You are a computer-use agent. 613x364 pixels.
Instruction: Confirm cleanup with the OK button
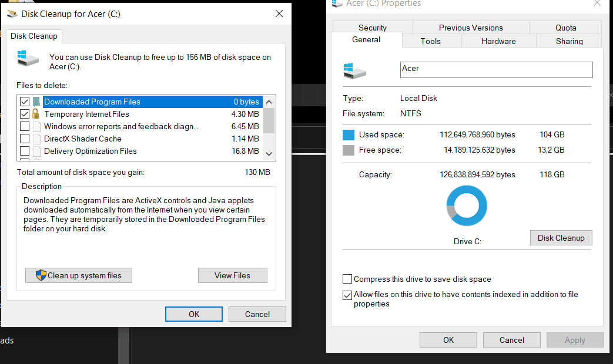pyautogui.click(x=193, y=314)
